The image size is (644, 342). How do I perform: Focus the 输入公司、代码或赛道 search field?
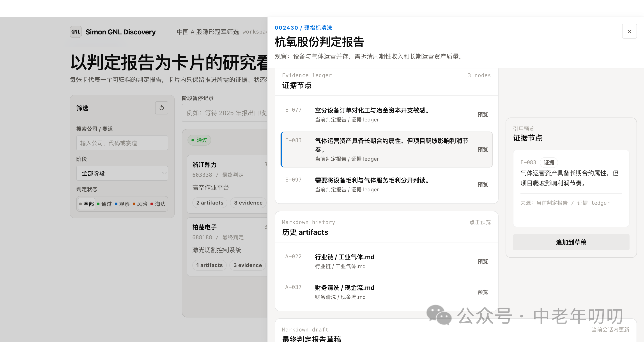pyautogui.click(x=122, y=143)
